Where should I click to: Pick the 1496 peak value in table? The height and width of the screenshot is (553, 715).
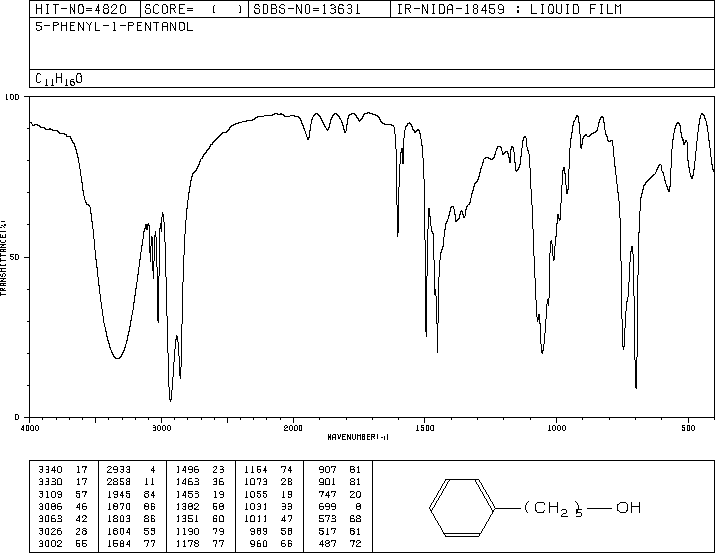point(187,469)
